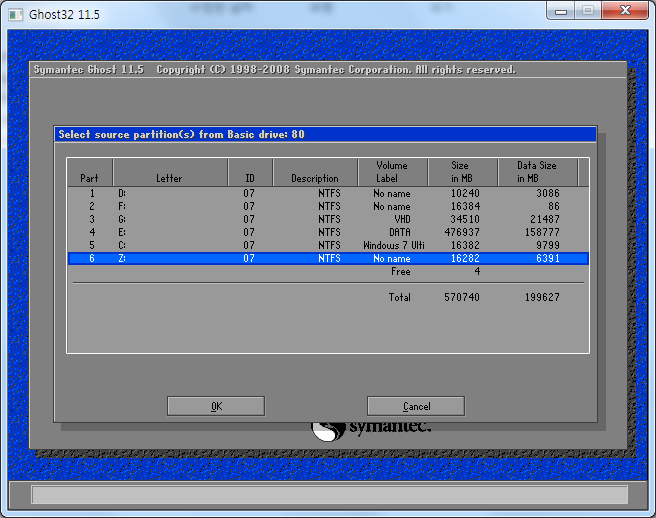
Task: Select partition 5 labeled Windows 7 Ulti
Action: point(328,245)
